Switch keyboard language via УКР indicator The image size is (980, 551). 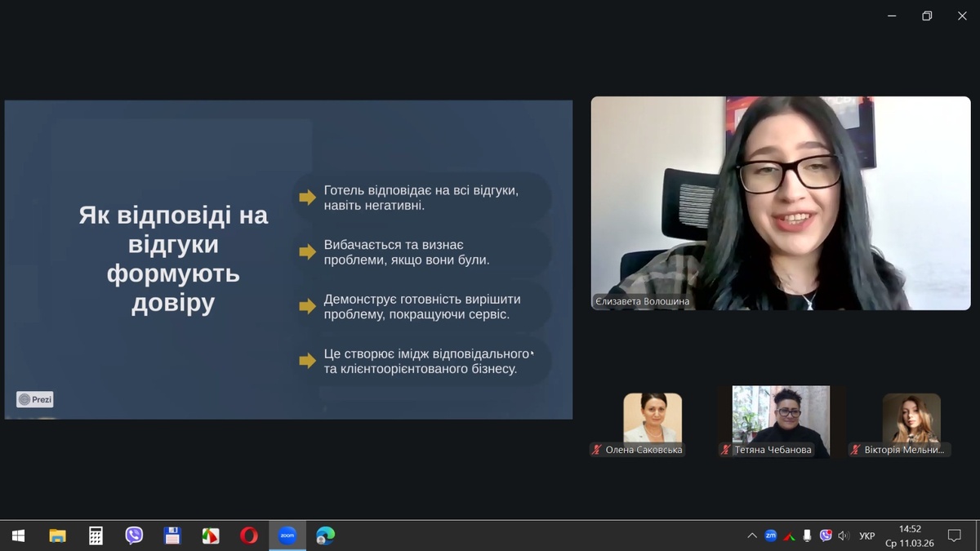point(866,536)
